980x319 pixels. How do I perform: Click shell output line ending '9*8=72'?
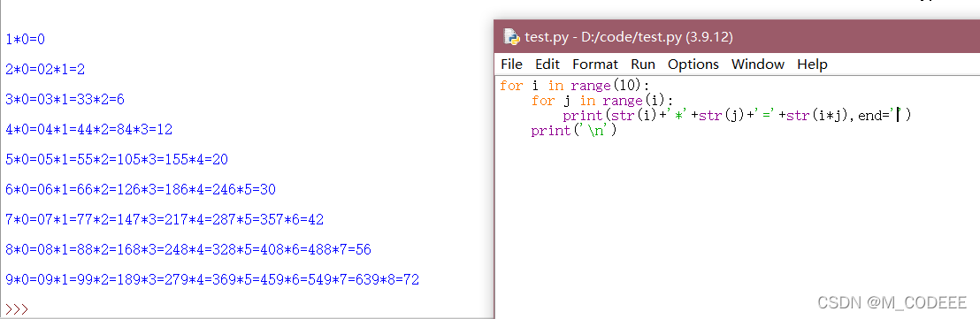212,279
